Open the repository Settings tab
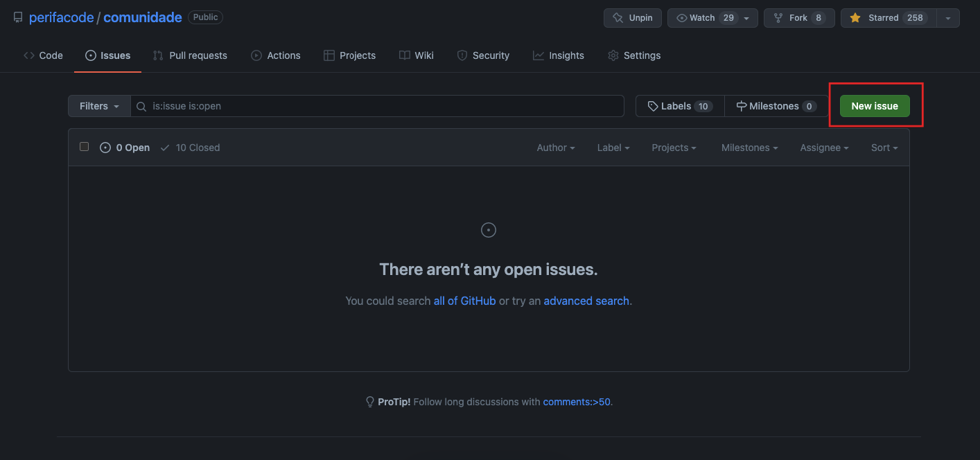The image size is (980, 460). tap(634, 55)
